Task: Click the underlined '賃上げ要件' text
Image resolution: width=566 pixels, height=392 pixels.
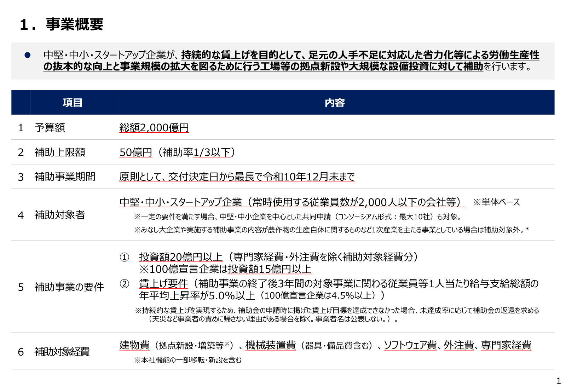Action: click(163, 283)
